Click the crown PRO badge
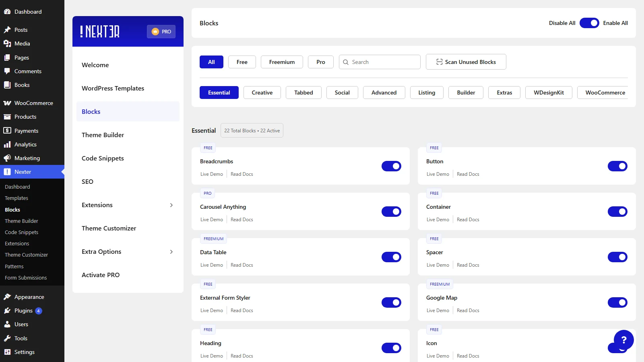Screen dimensions: 644x362 tap(161, 31)
